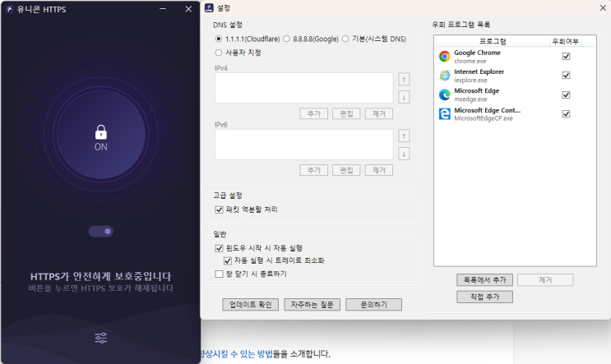Move IPv4 entry up with arrow
This screenshot has width=611, height=364.
[x=404, y=80]
